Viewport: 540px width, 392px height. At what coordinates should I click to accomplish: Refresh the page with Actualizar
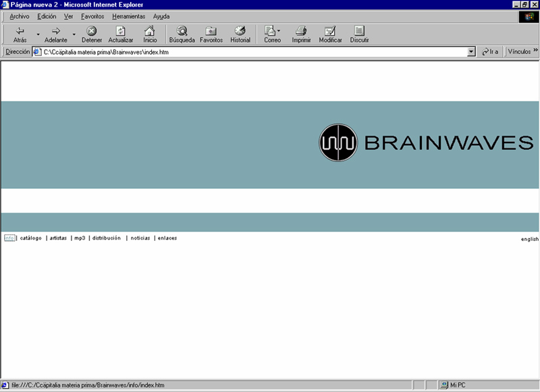tap(121, 35)
